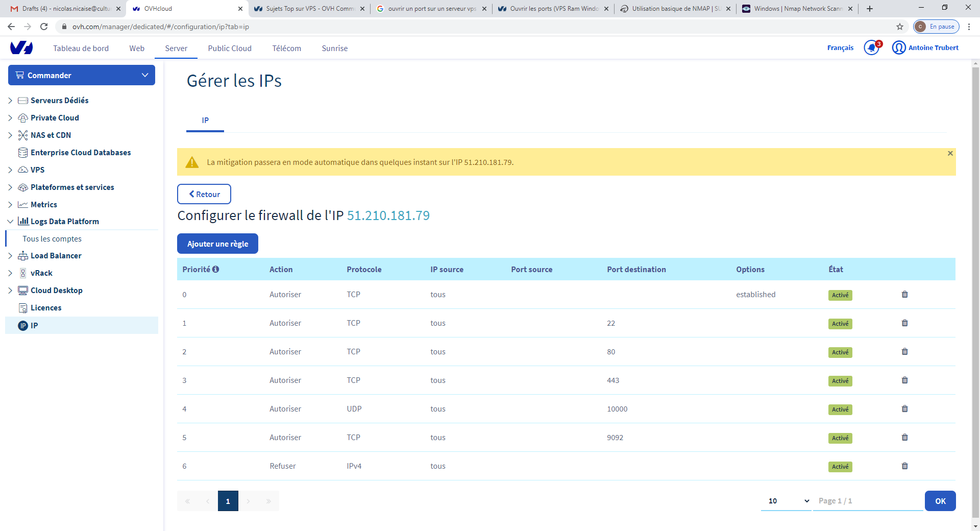Click the Priorité info icon
The height and width of the screenshot is (531, 980).
pyautogui.click(x=216, y=270)
